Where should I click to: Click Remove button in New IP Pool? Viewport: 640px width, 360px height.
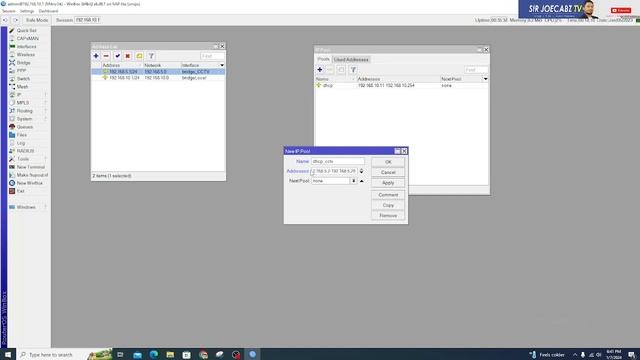pyautogui.click(x=388, y=216)
